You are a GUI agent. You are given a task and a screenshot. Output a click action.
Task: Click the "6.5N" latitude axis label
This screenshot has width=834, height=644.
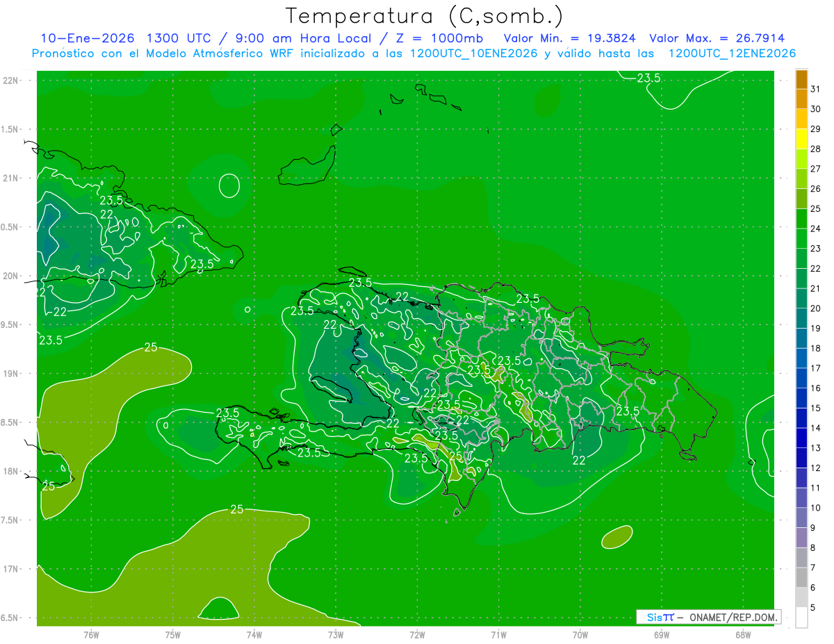10,618
